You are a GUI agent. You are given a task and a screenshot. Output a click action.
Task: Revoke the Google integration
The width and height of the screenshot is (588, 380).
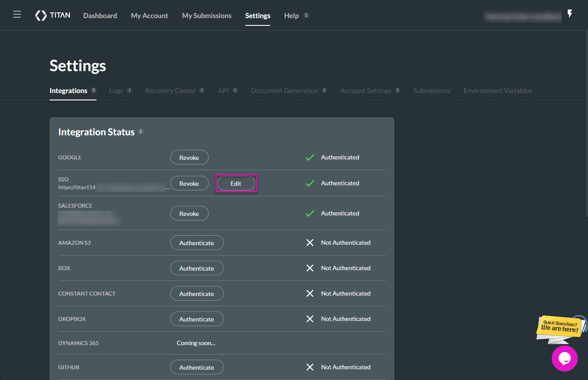[189, 157]
